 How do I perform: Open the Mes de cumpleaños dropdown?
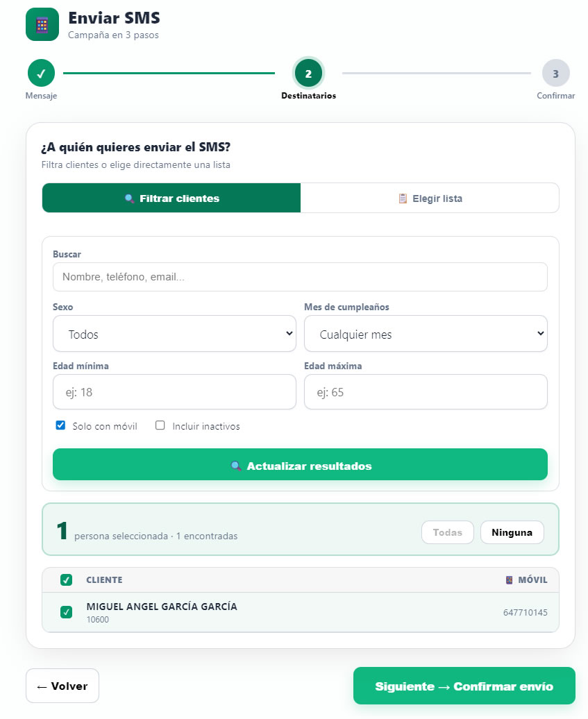click(426, 333)
